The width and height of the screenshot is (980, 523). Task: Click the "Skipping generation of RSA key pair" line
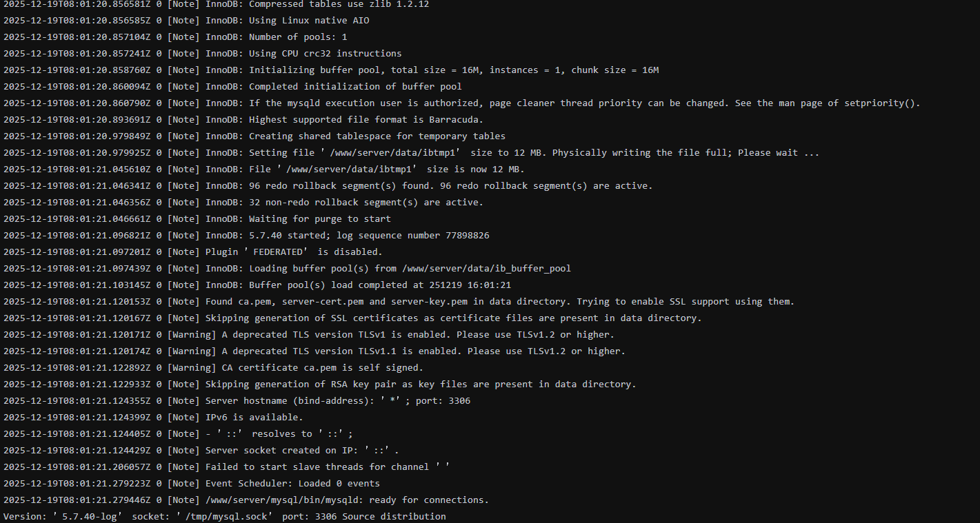(421, 384)
